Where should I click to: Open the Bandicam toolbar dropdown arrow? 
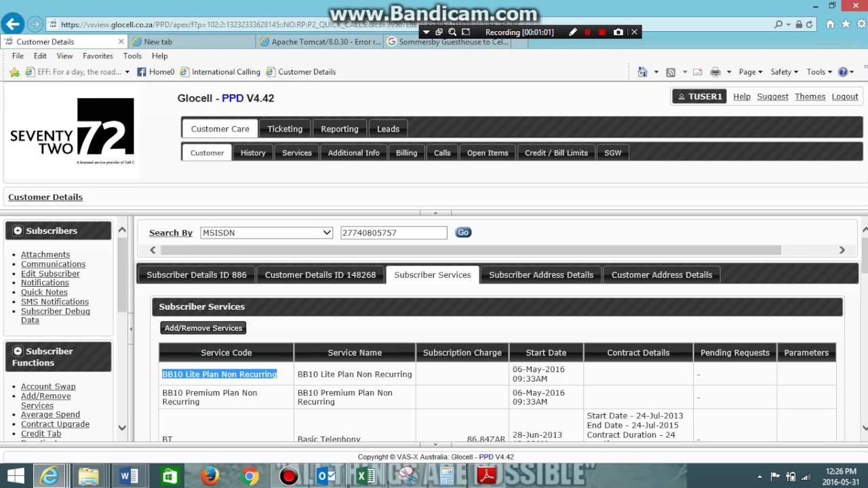click(426, 32)
